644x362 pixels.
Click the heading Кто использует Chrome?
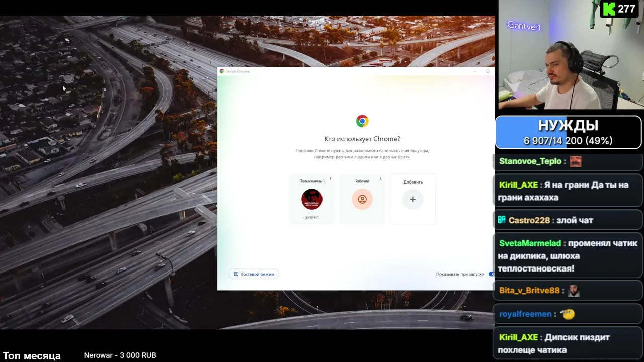pos(362,139)
